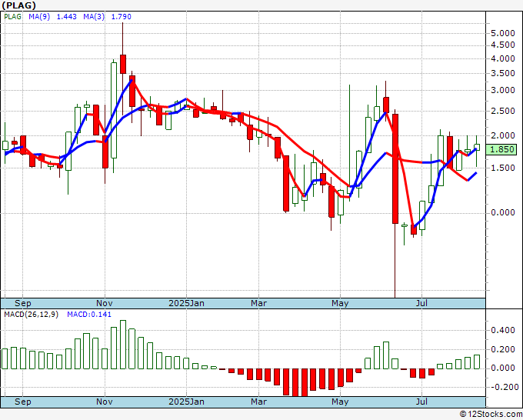Click the latest candlestick beside the 1.850 tag

click(x=477, y=148)
